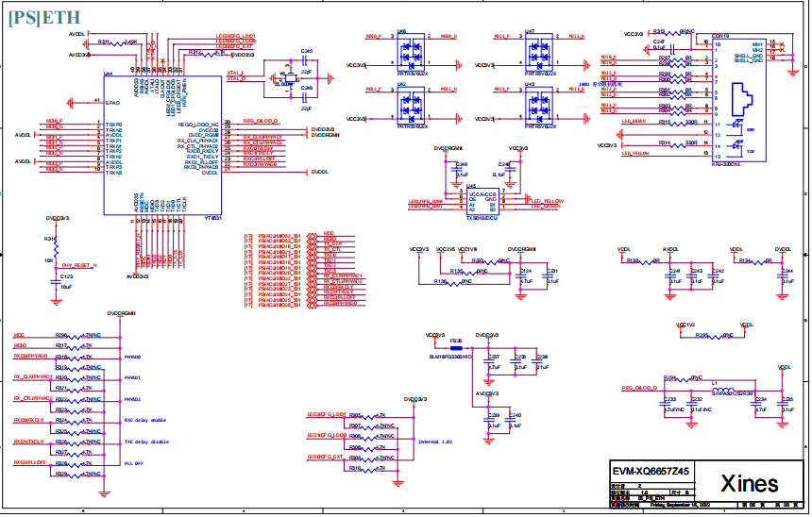Click the EVM-XQ6657Z45 board name
This screenshot has height=517, width=812.
pyautogui.click(x=651, y=472)
